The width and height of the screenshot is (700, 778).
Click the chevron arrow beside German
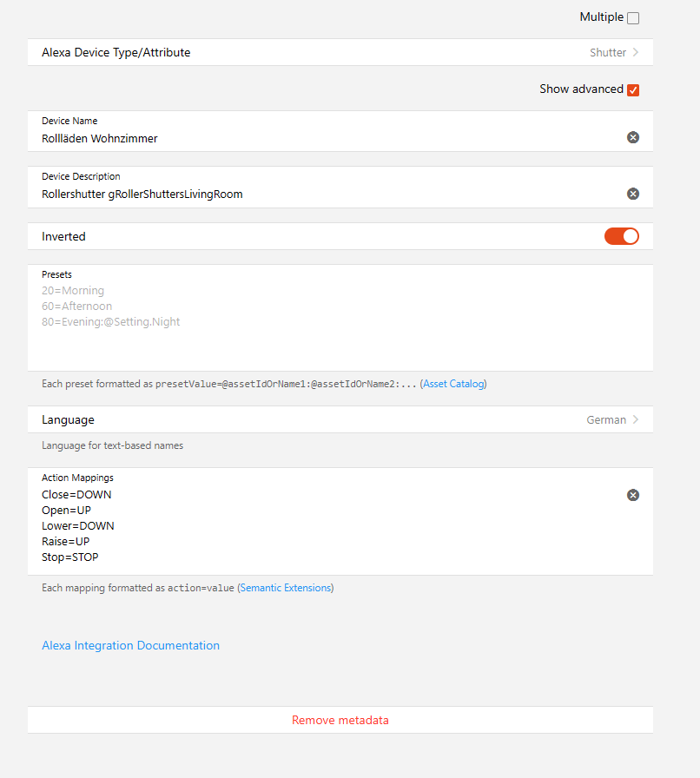coord(636,419)
